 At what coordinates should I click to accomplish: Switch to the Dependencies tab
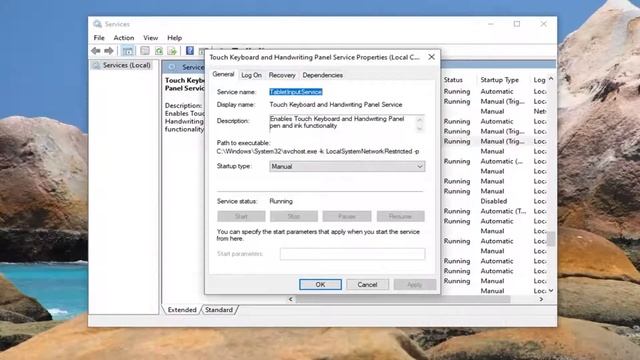tap(322, 75)
